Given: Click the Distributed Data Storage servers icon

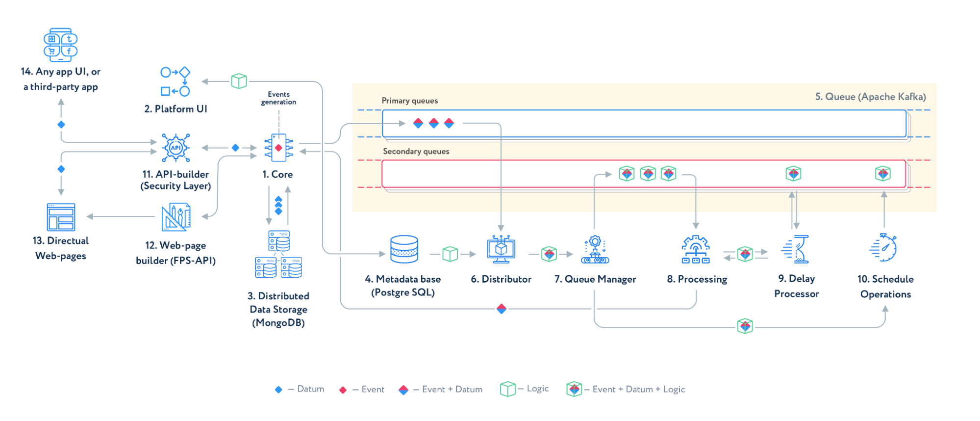Looking at the screenshot, I should (x=278, y=254).
